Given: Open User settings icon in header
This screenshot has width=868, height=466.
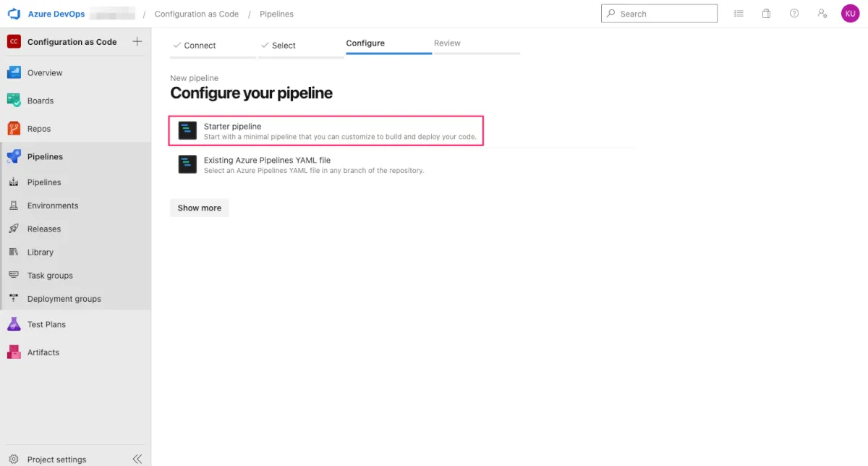Looking at the screenshot, I should tap(822, 14).
